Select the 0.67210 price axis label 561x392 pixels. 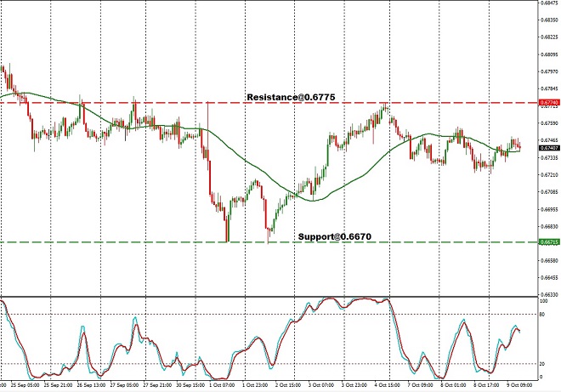pyautogui.click(x=550, y=174)
